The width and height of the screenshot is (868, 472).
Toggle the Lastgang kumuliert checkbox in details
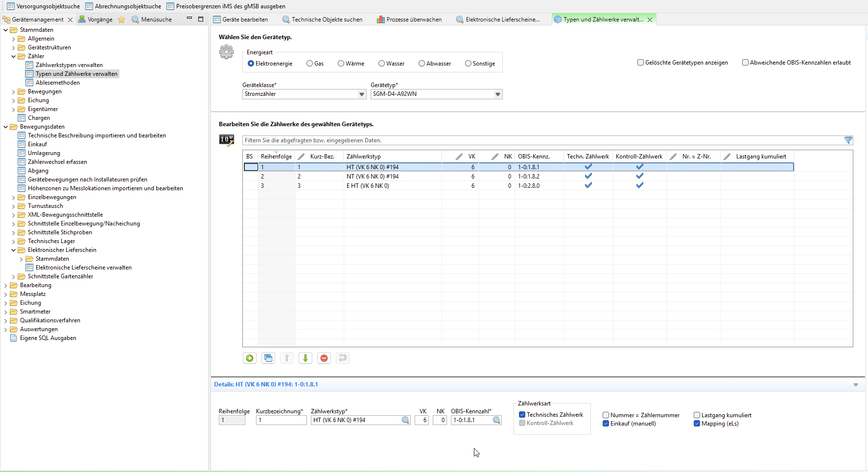point(697,415)
